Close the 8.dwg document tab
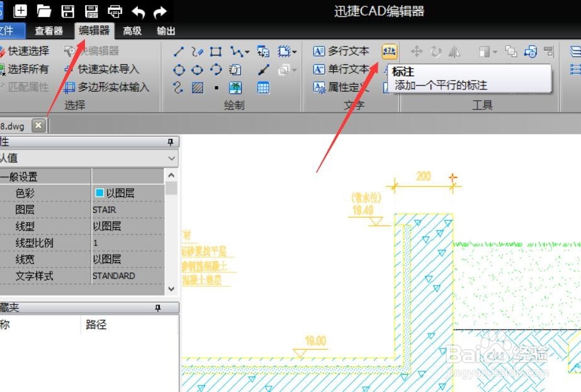Screen dimensions: 581x392 pos(38,125)
